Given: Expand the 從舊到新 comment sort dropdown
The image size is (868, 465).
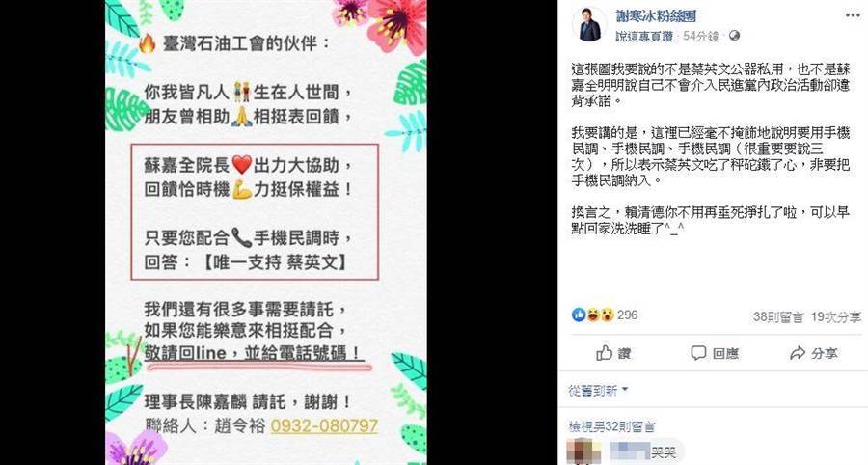Looking at the screenshot, I should coord(598,391).
